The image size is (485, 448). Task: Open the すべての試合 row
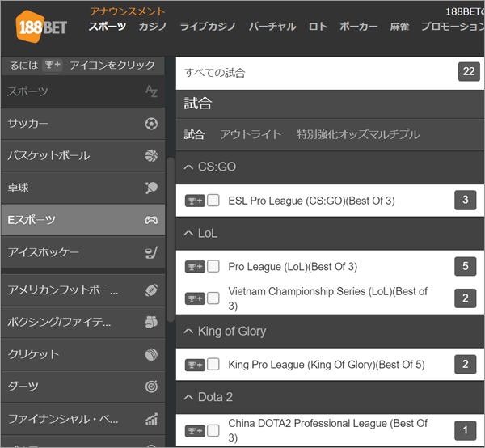(330, 73)
